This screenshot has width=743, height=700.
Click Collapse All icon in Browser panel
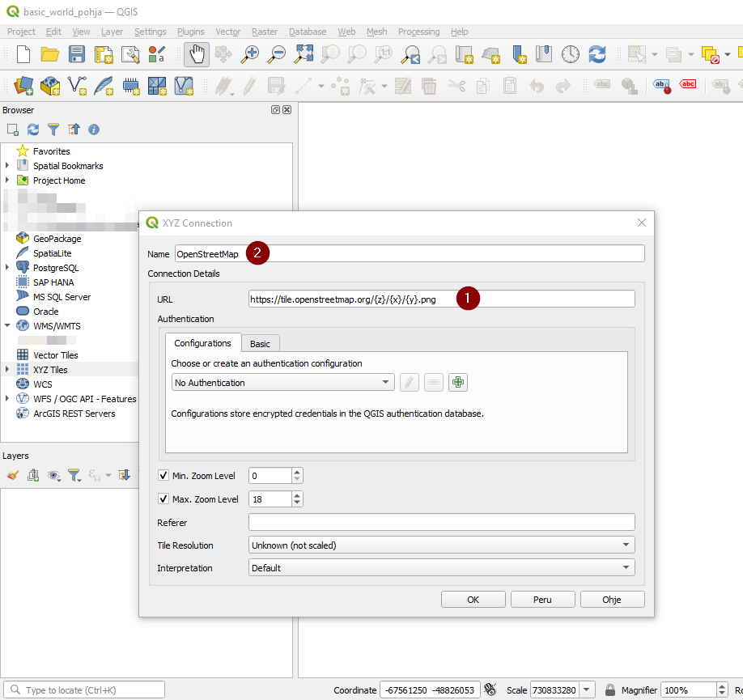[x=74, y=129]
